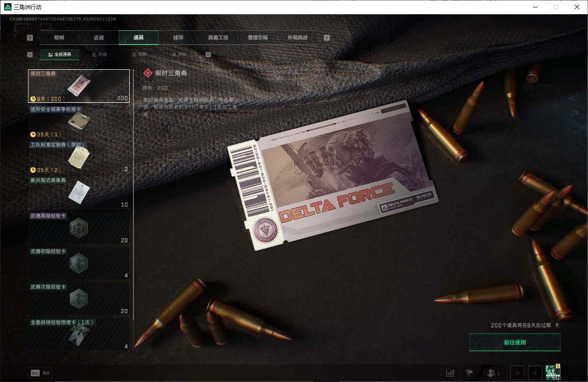The height and width of the screenshot is (382, 588).
Task: Click the D next-filter key icon
Action: click(x=208, y=55)
